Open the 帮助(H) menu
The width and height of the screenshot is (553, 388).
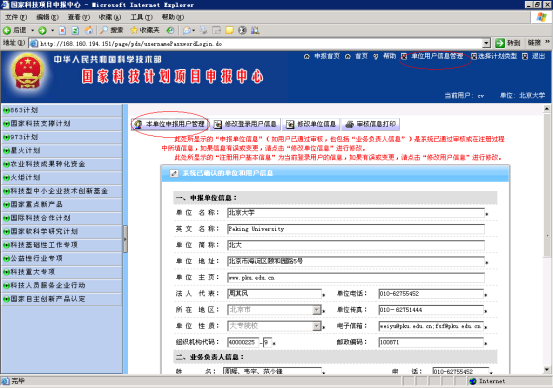tap(173, 17)
